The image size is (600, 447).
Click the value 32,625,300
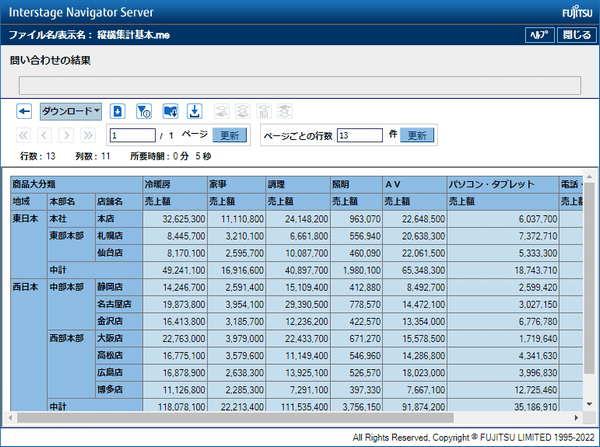tap(184, 219)
